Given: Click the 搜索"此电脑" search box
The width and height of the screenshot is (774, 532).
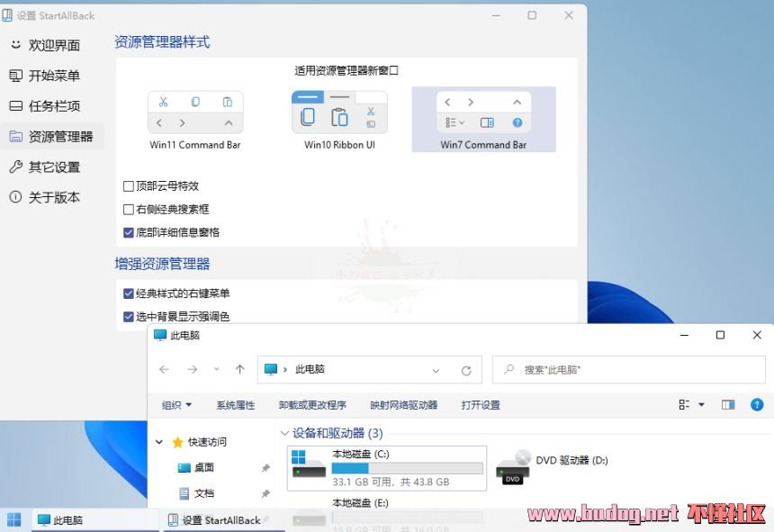Looking at the screenshot, I should [x=628, y=369].
